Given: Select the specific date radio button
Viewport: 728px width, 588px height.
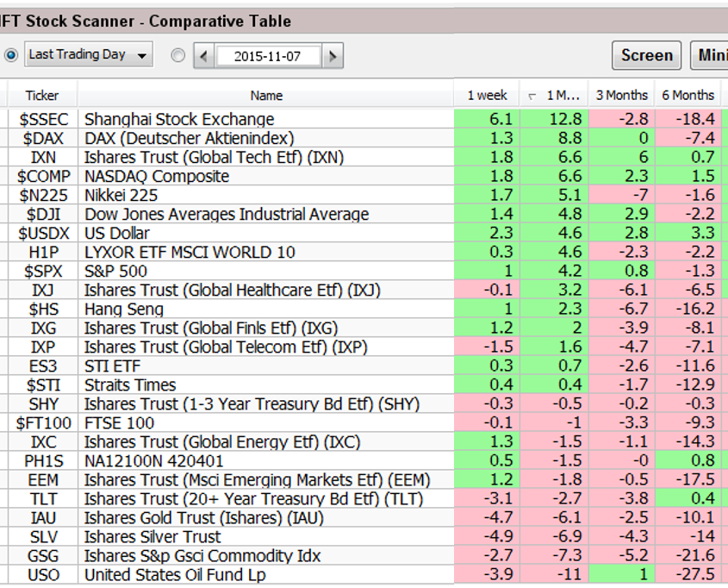Looking at the screenshot, I should coord(178,55).
